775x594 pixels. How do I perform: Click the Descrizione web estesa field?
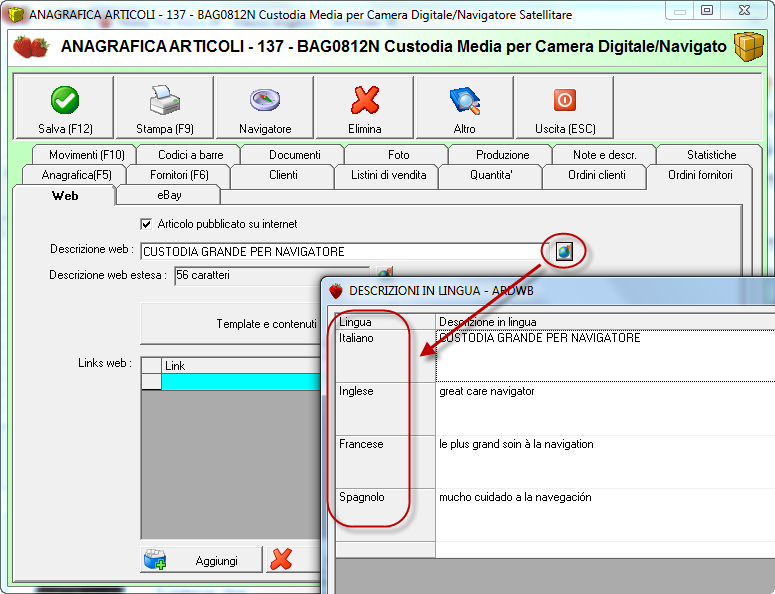pyautogui.click(x=272, y=275)
